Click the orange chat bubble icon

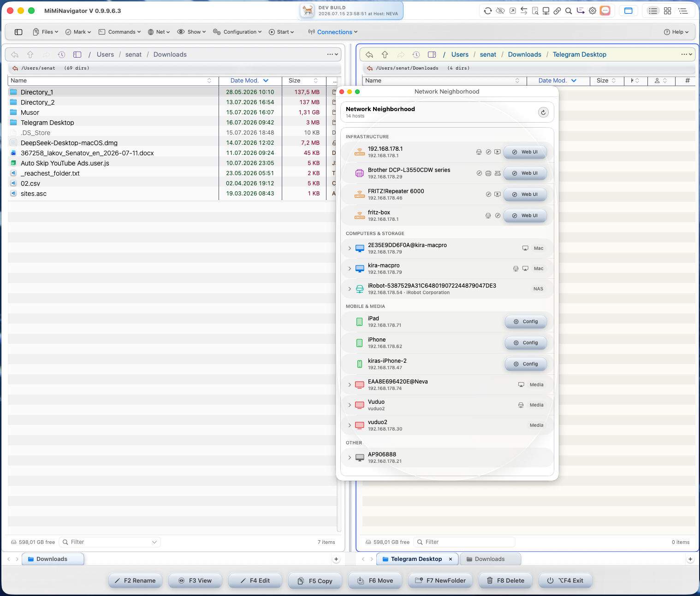[605, 11]
